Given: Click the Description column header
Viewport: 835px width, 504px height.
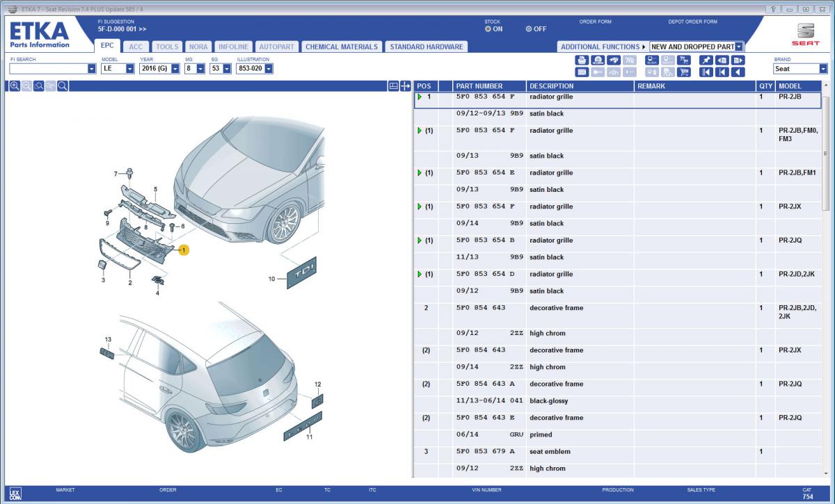Looking at the screenshot, I should coord(580,86).
